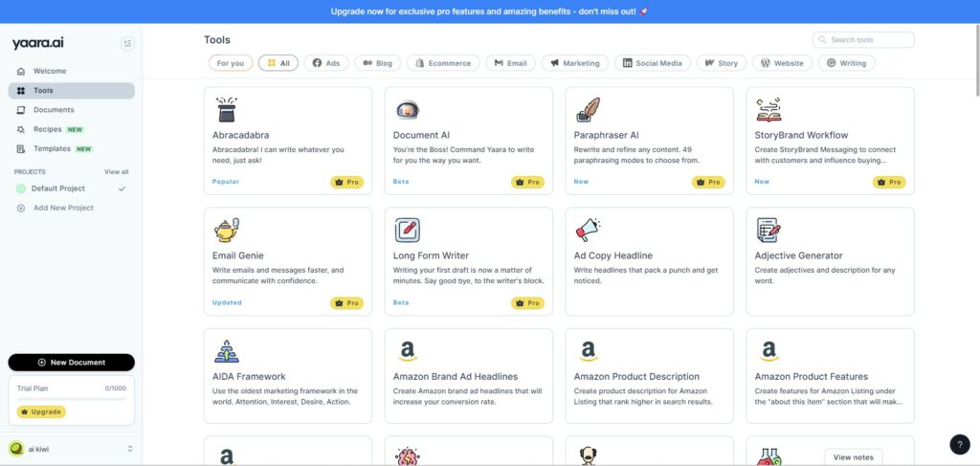Open the Amazon Product Description tool title
Screen dimensions: 980x466
click(x=636, y=377)
